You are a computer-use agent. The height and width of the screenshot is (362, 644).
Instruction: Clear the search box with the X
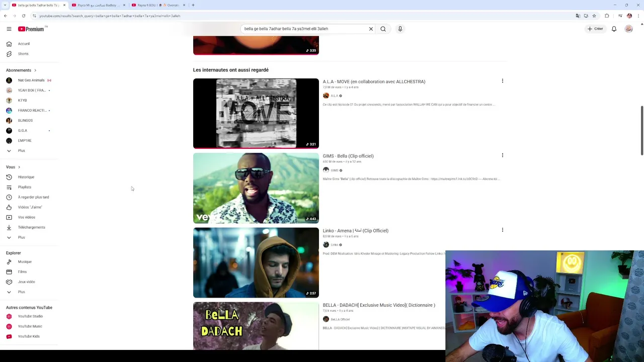tap(371, 29)
